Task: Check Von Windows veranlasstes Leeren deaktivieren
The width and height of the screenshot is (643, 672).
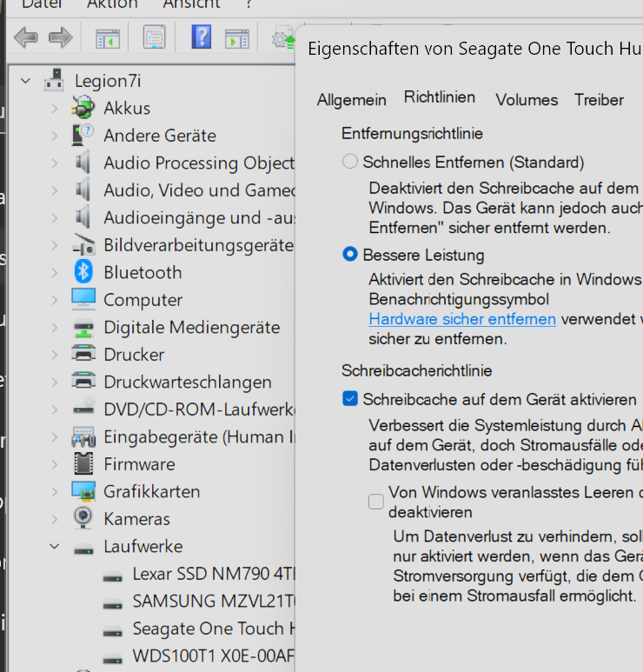Action: coord(376,502)
